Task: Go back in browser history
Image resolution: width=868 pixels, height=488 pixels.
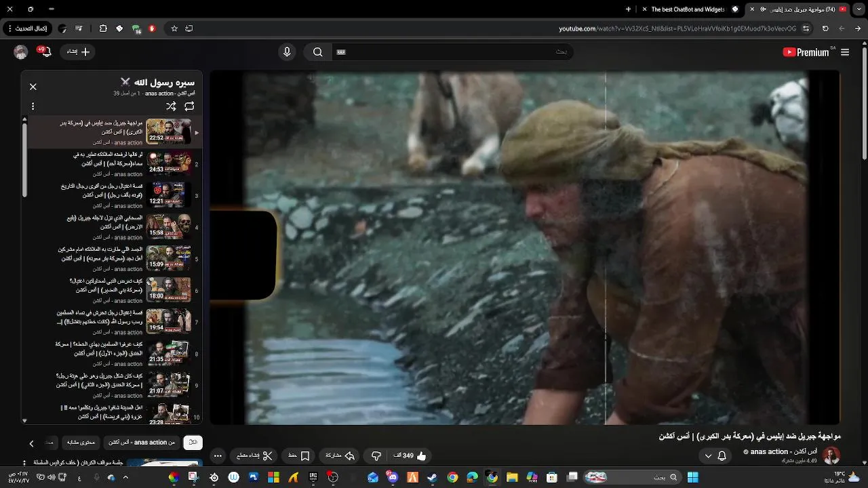Action: pyautogui.click(x=858, y=28)
